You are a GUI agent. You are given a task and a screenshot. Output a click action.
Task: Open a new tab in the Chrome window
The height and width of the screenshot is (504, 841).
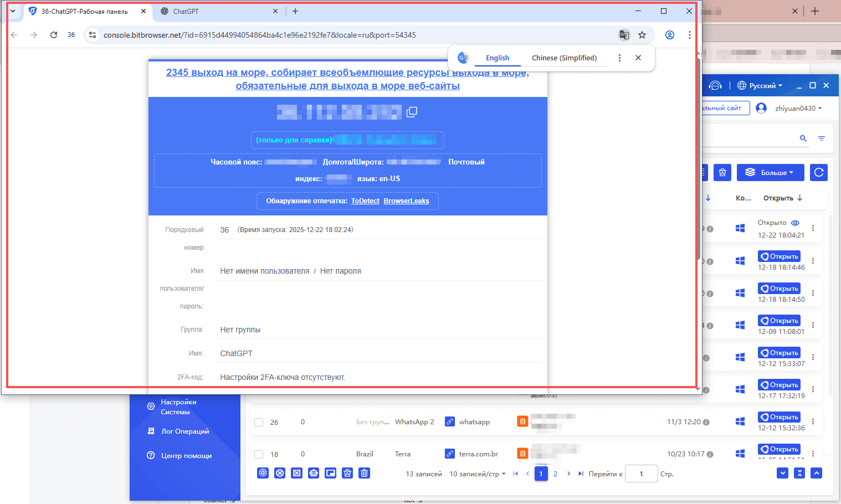point(295,11)
